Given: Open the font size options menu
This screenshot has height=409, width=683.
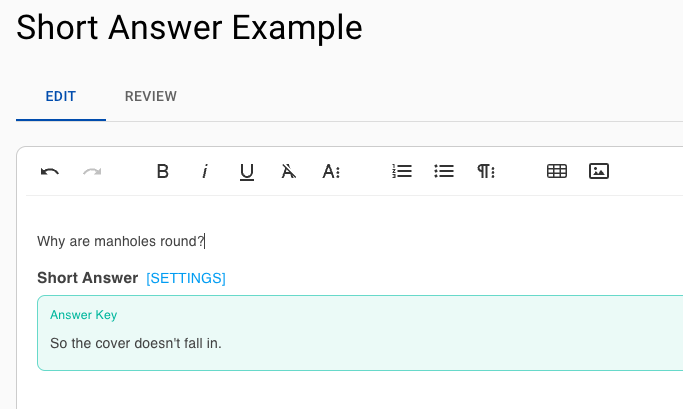Looking at the screenshot, I should click(x=331, y=171).
